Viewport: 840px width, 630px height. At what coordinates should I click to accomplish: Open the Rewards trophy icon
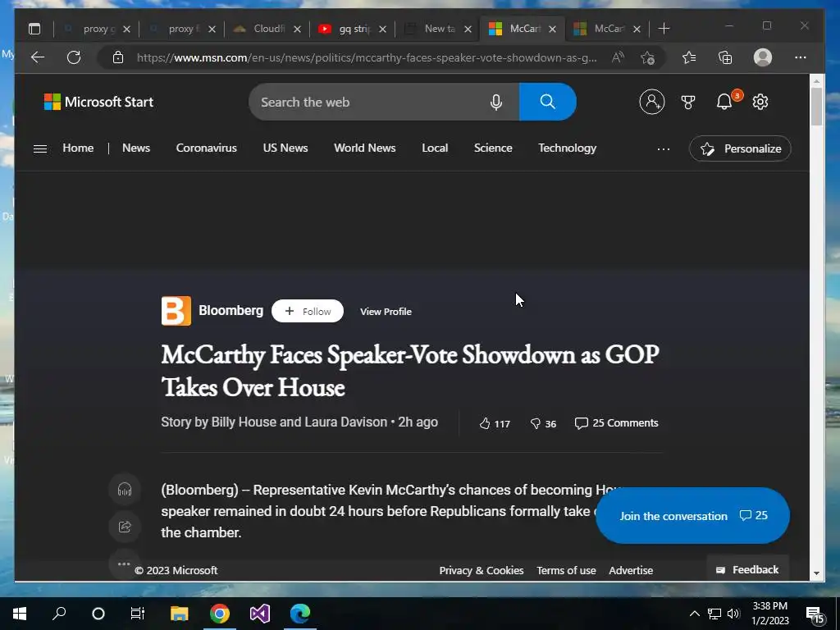click(x=688, y=102)
